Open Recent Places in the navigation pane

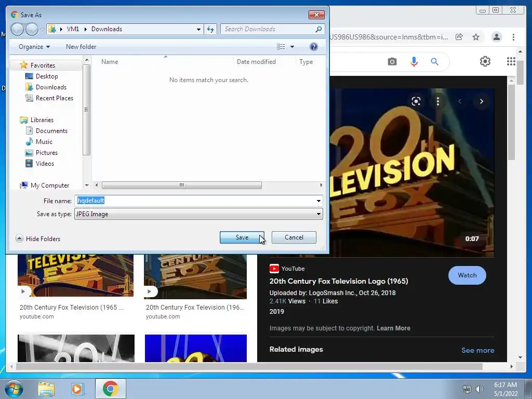pos(54,98)
